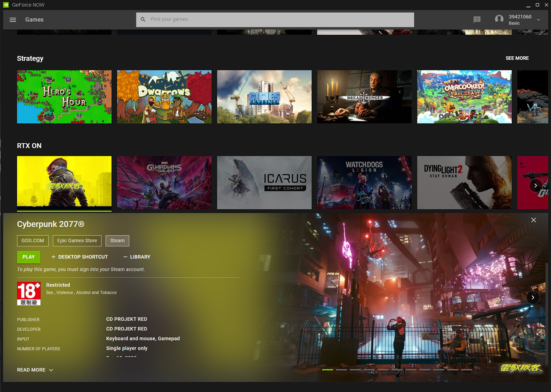The height and width of the screenshot is (392, 551).
Task: Click the search magnifier icon
Action: click(x=143, y=19)
